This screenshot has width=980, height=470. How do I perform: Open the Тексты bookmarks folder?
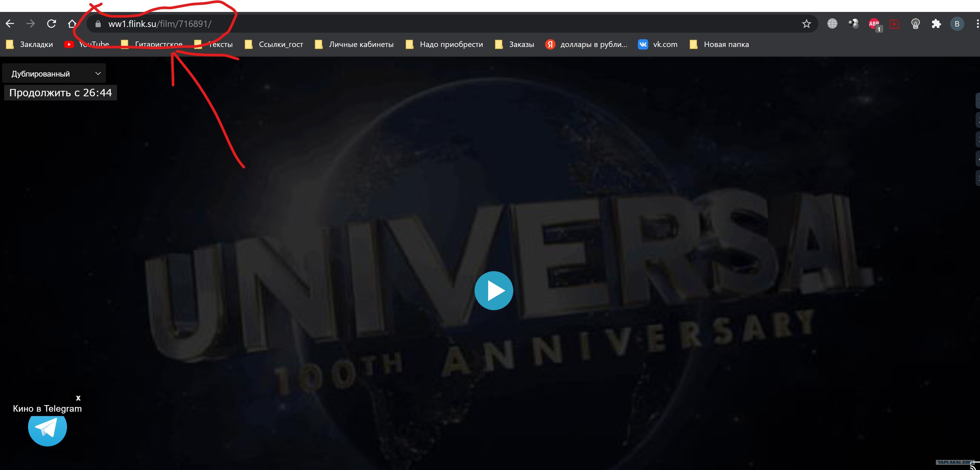(x=213, y=44)
